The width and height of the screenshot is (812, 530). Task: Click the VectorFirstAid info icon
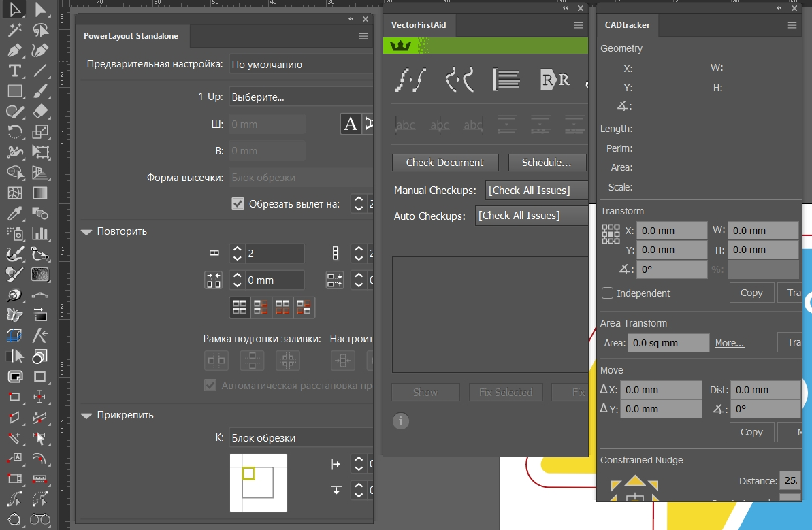tap(400, 421)
